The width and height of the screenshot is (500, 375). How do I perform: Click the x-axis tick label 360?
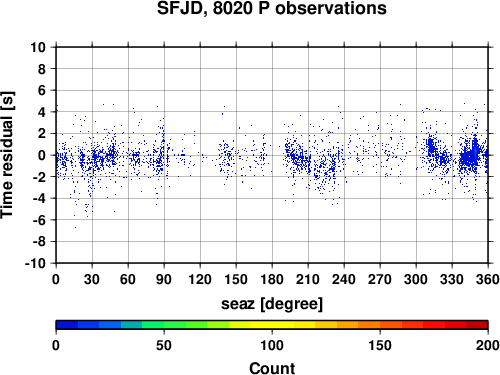pos(488,279)
